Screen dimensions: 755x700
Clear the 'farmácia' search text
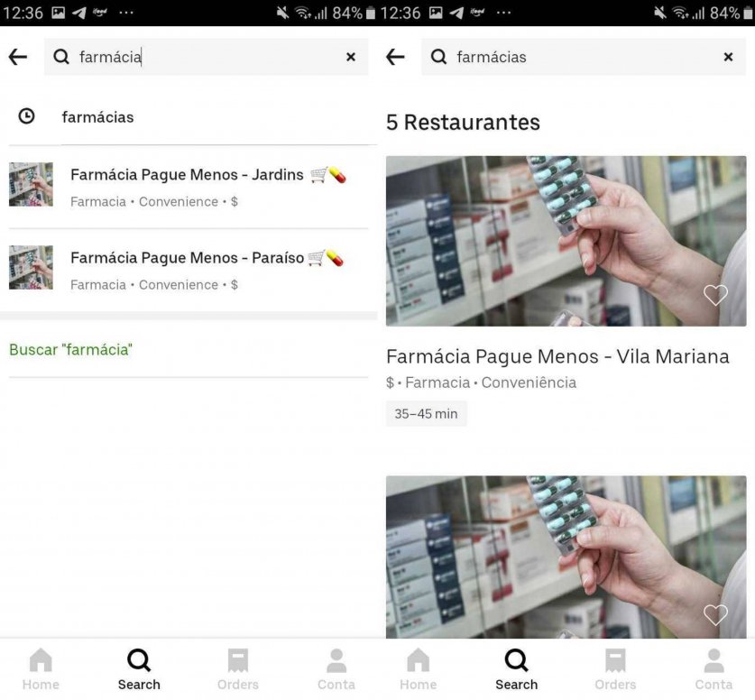[351, 57]
